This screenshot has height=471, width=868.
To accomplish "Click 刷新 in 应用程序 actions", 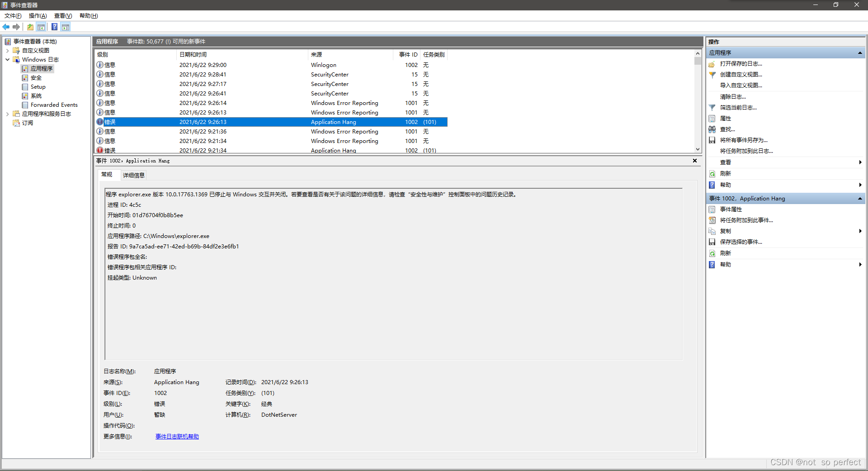I will click(x=725, y=174).
